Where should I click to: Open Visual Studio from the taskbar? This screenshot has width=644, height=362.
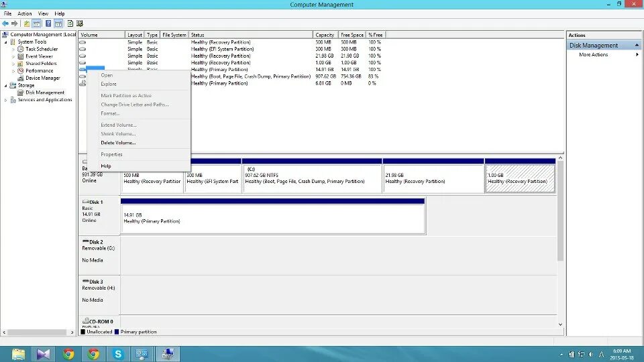point(43,354)
